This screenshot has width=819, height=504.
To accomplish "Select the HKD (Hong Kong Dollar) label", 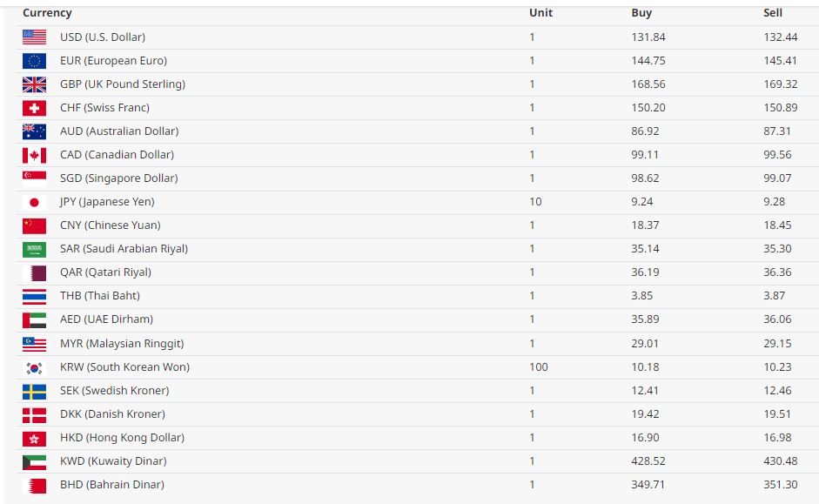I will [122, 438].
